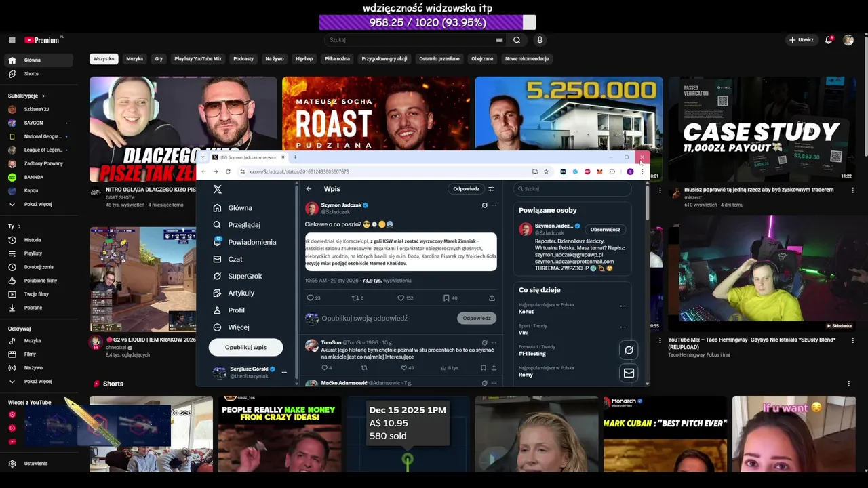The height and width of the screenshot is (488, 868).
Task: Open the 5.250.000 house video thumbnail
Action: click(x=568, y=114)
